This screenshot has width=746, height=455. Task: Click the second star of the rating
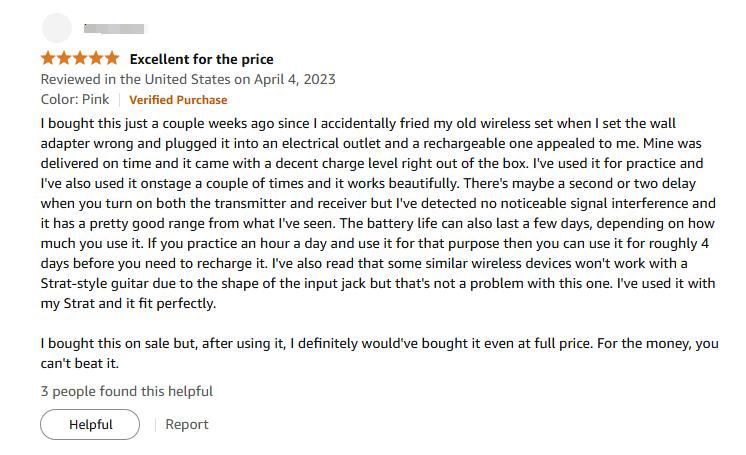pyautogui.click(x=64, y=58)
